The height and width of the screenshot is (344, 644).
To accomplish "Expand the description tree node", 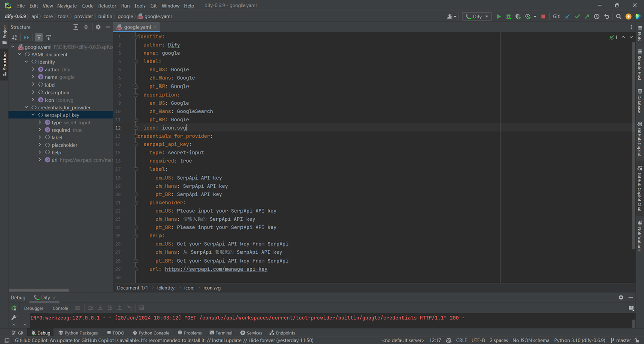I will point(33,93).
